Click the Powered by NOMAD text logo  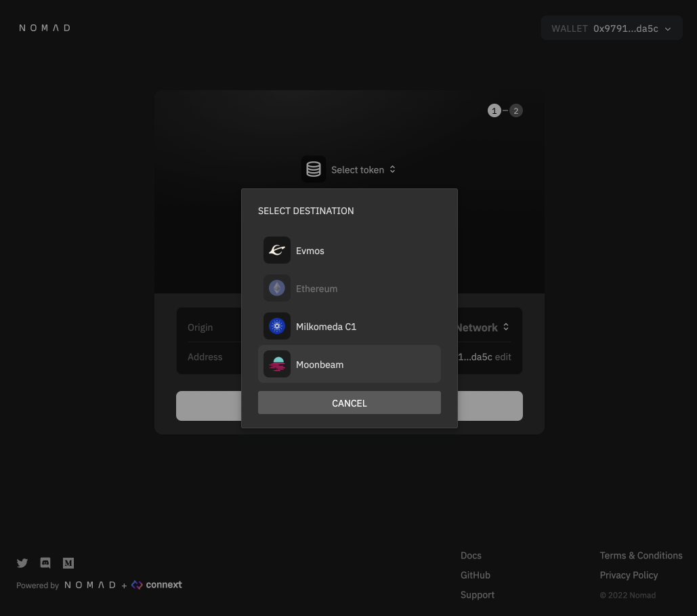click(x=90, y=585)
